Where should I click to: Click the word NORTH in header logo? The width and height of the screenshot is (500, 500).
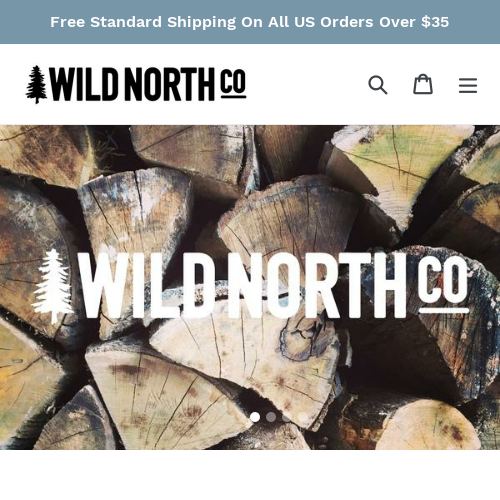170,84
